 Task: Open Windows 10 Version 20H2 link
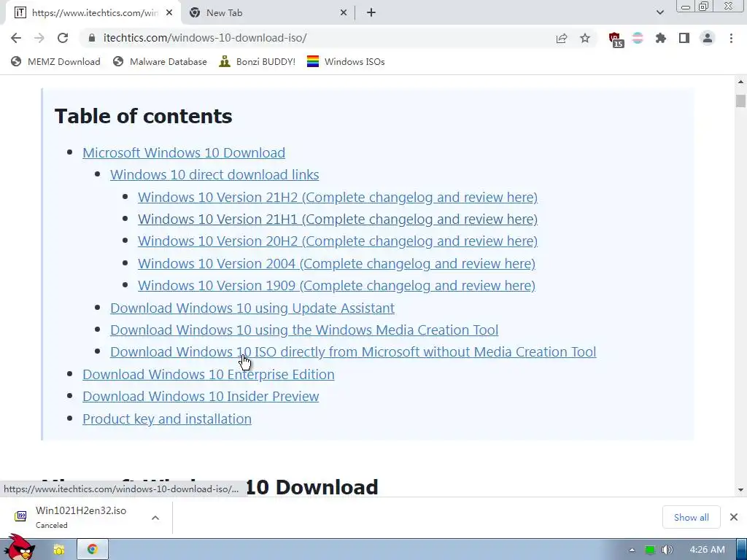click(338, 241)
